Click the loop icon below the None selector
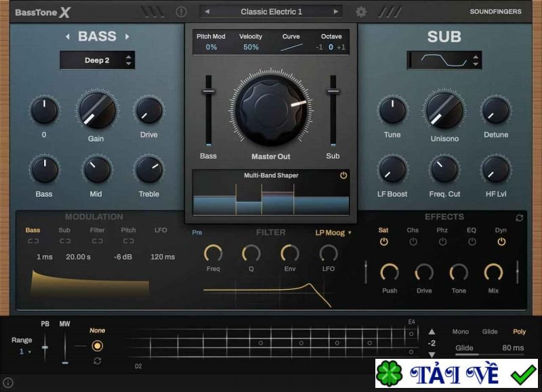 tap(98, 361)
